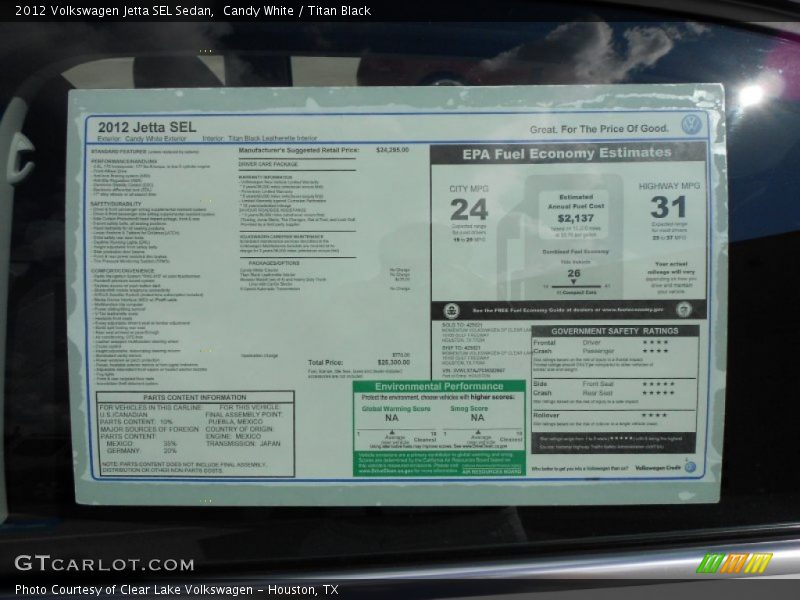Click the Air Resources Board emblem
The height and width of the screenshot is (600, 800).
click(x=492, y=472)
